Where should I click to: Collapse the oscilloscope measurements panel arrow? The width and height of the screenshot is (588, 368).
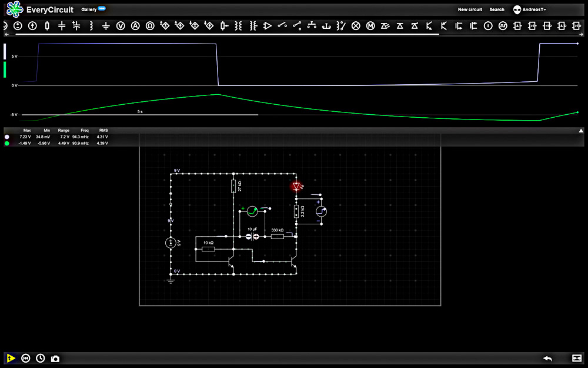[x=581, y=130]
